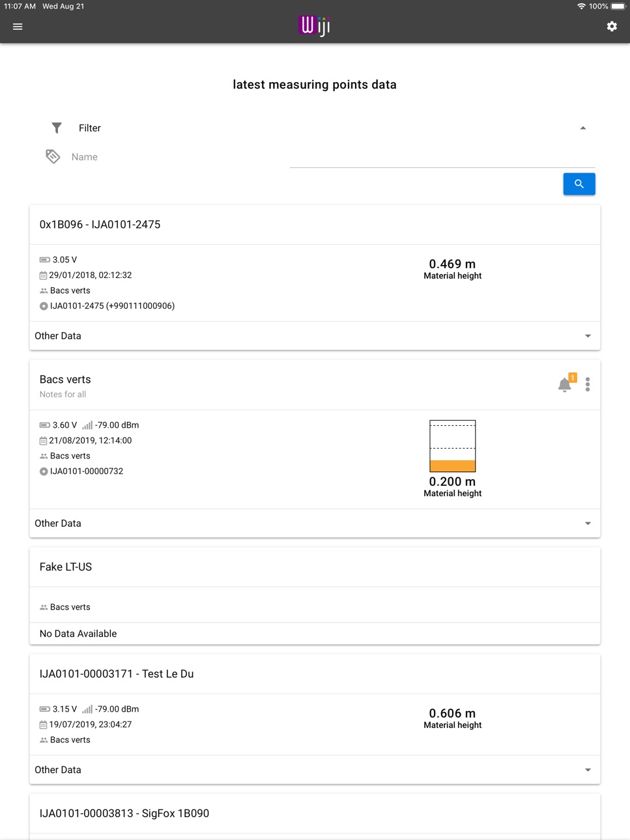Select the 0.469 m material height value
The image size is (630, 840).
coord(452,264)
